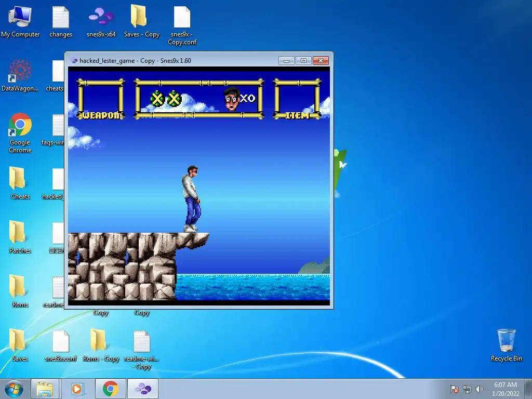The height and width of the screenshot is (399, 532).
Task: Close the Snes9x emulator window
Action: (321, 60)
